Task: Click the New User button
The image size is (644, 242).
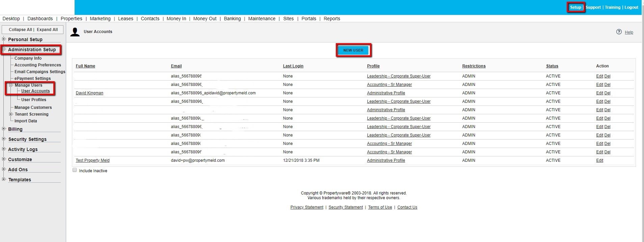Action: click(353, 50)
